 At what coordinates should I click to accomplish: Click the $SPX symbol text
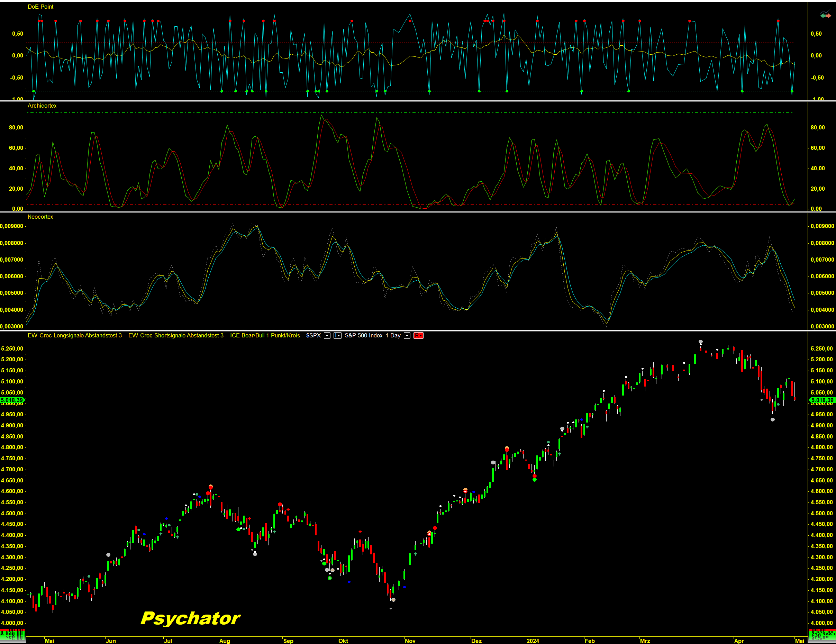coord(313,335)
